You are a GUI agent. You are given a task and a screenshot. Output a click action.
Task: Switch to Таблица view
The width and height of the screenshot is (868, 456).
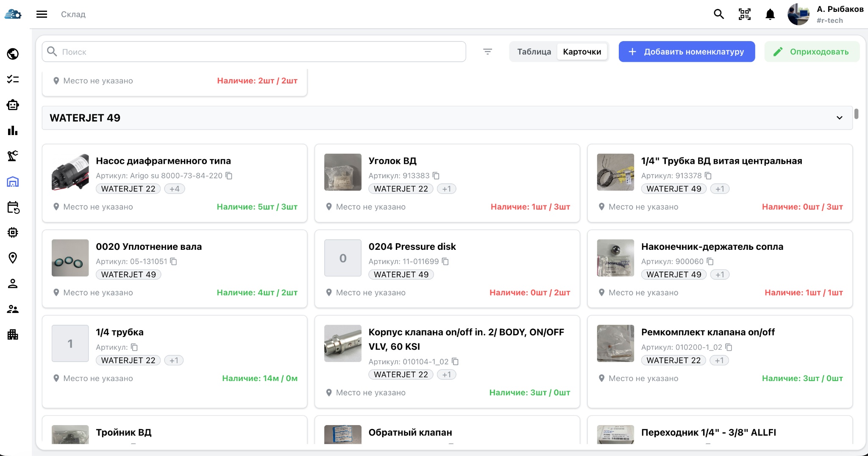tap(534, 52)
